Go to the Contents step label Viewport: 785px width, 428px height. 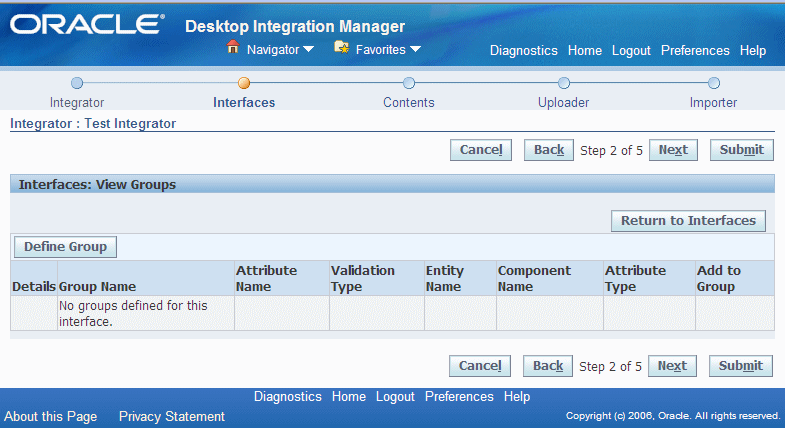pyautogui.click(x=409, y=103)
